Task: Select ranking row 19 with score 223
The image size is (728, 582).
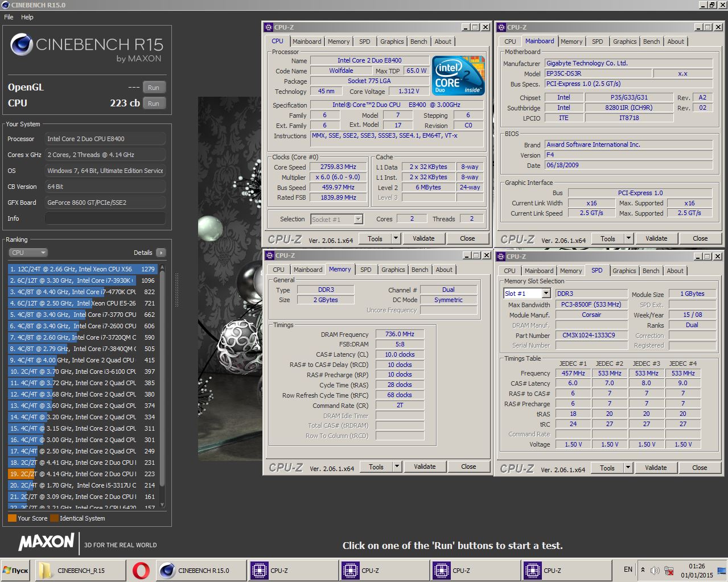Action: coord(83,474)
